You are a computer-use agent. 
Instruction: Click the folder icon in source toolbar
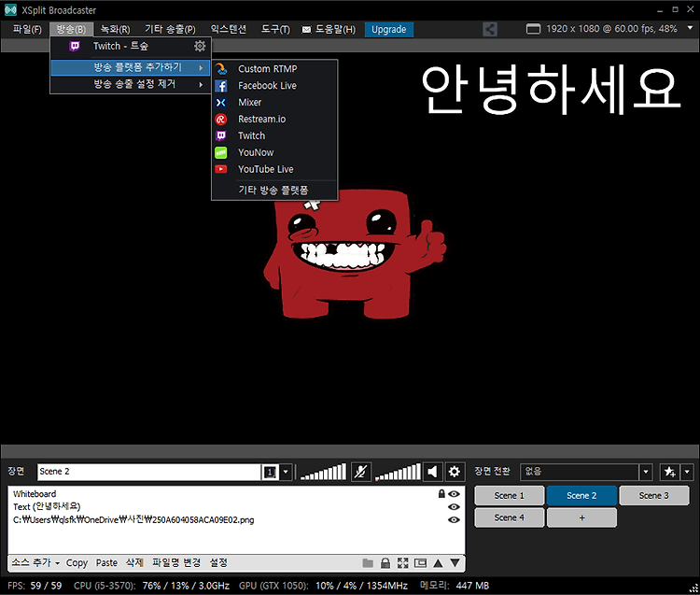[368, 563]
